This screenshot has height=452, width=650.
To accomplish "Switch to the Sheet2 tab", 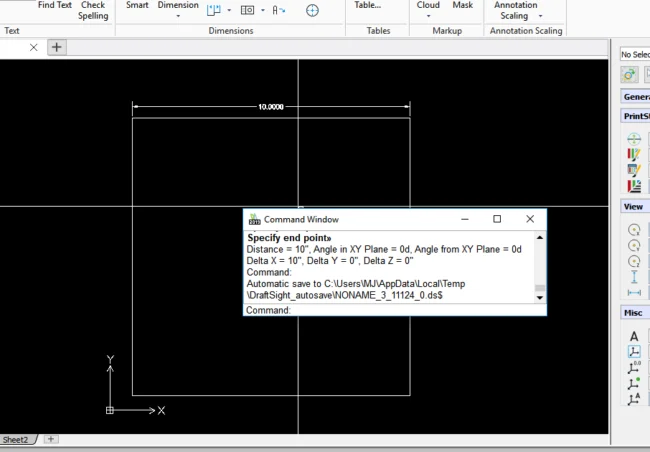I will point(16,439).
